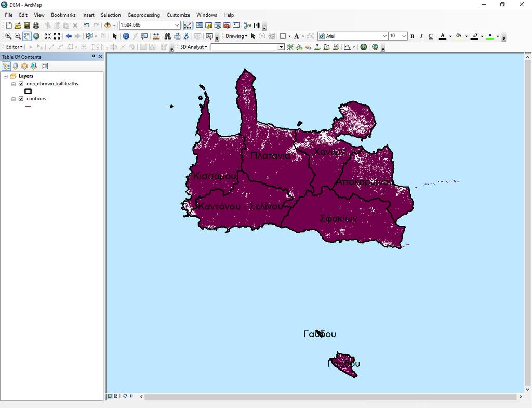
Task: Switch to List By Source view
Action: pos(15,66)
